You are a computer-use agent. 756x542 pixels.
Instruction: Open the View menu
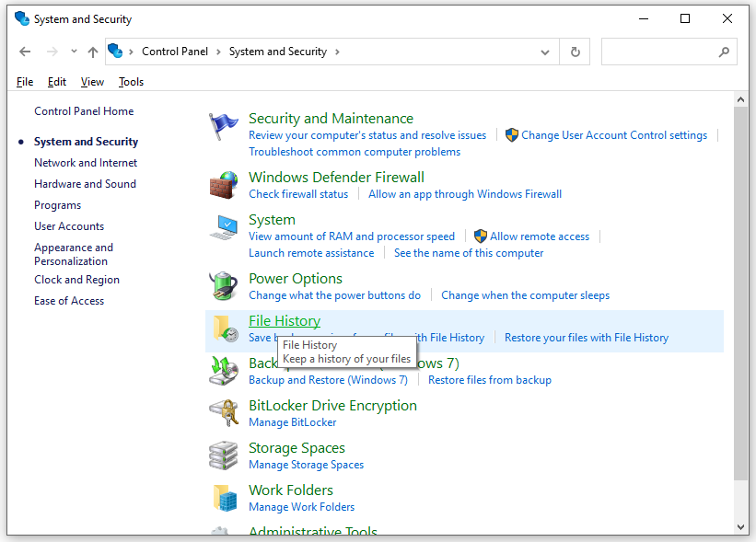tap(92, 81)
